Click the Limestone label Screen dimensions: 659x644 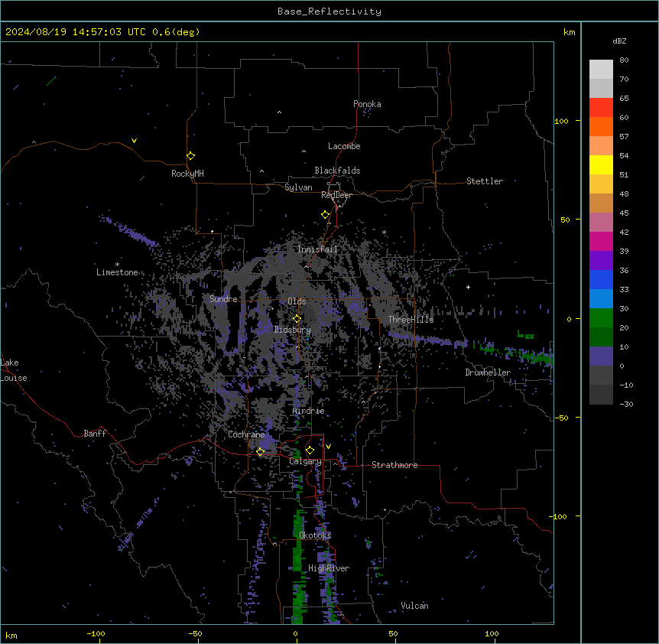pos(117,272)
